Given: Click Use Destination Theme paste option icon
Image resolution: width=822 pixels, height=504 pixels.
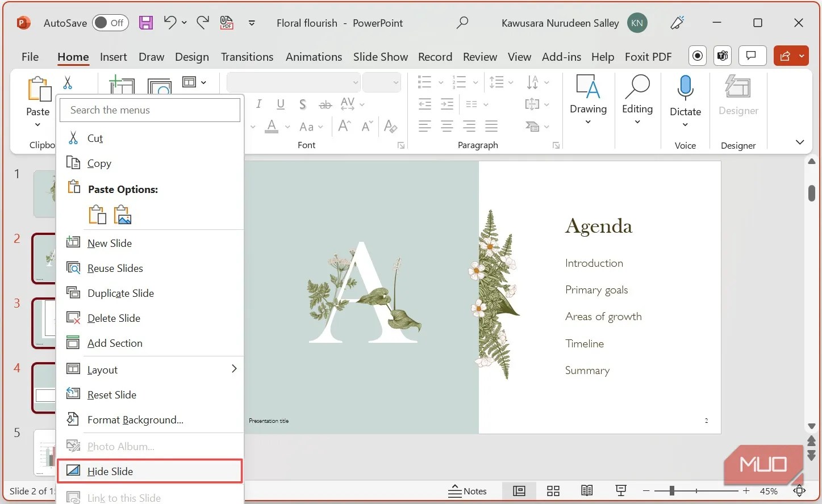Looking at the screenshot, I should pos(98,215).
